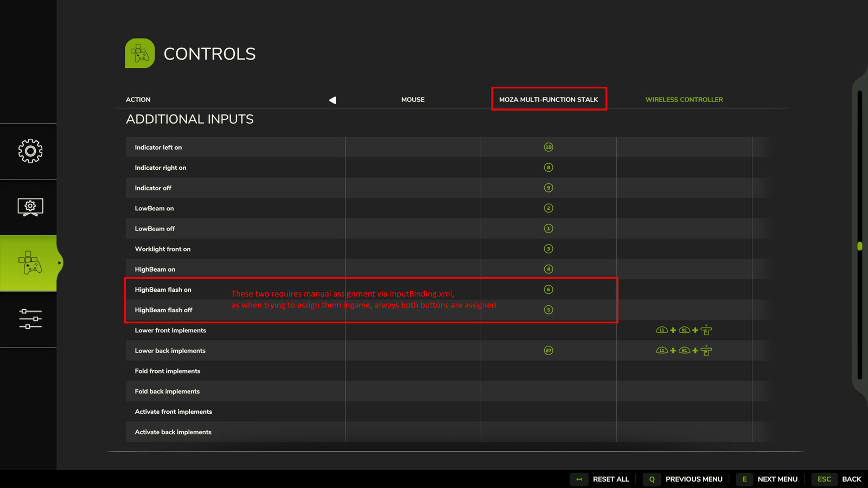Viewport: 868px width, 488px height.
Task: Switch to the MOUSE column tab
Action: pos(413,99)
